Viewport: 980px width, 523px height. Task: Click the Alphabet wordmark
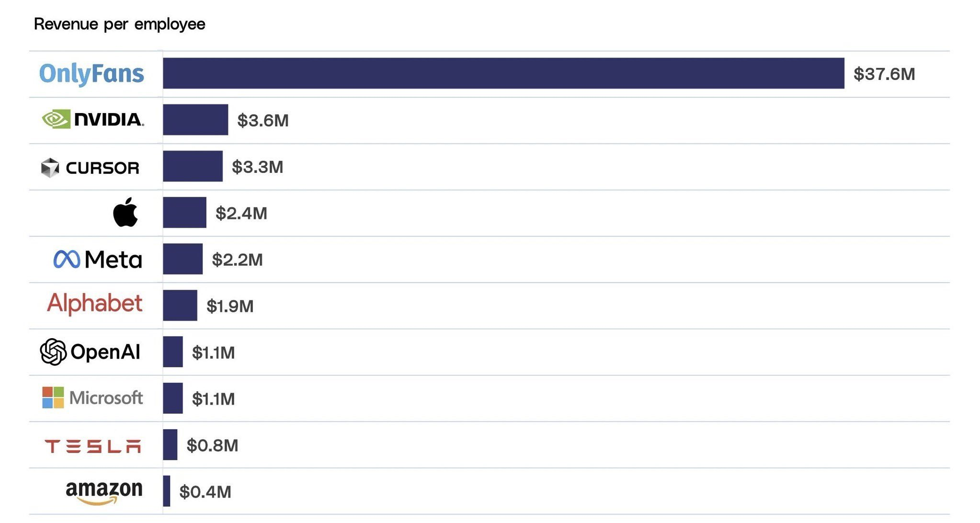(x=95, y=304)
